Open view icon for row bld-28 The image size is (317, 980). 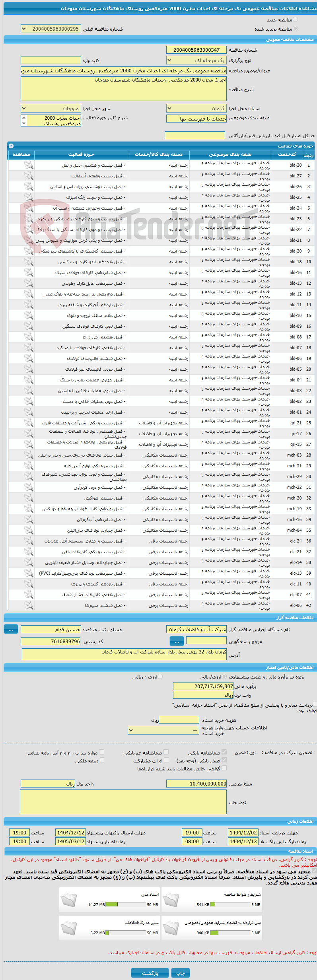[x=29, y=165]
